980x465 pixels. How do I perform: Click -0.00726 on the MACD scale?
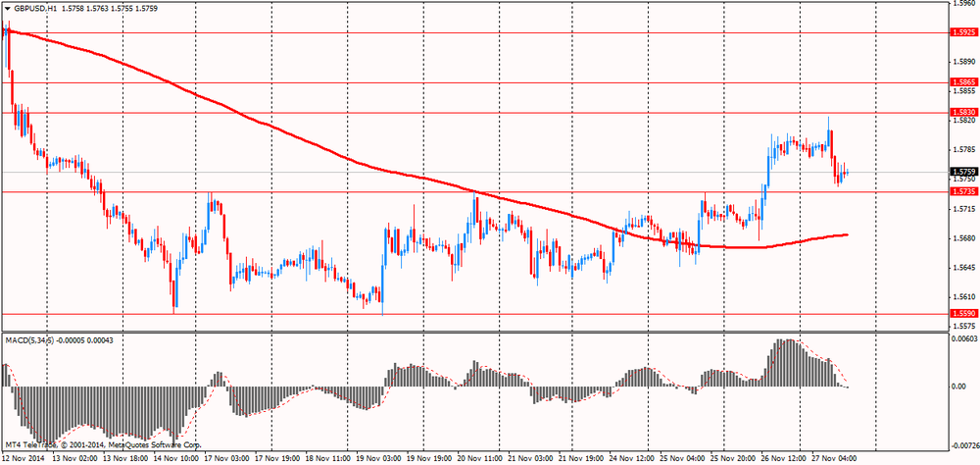[x=963, y=446]
